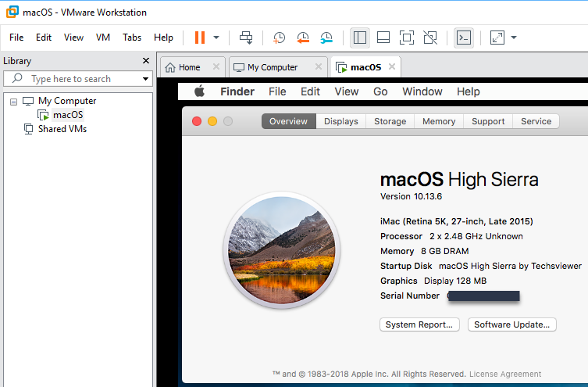The height and width of the screenshot is (387, 588).
Task: Toggle the console view button
Action: 464,38
